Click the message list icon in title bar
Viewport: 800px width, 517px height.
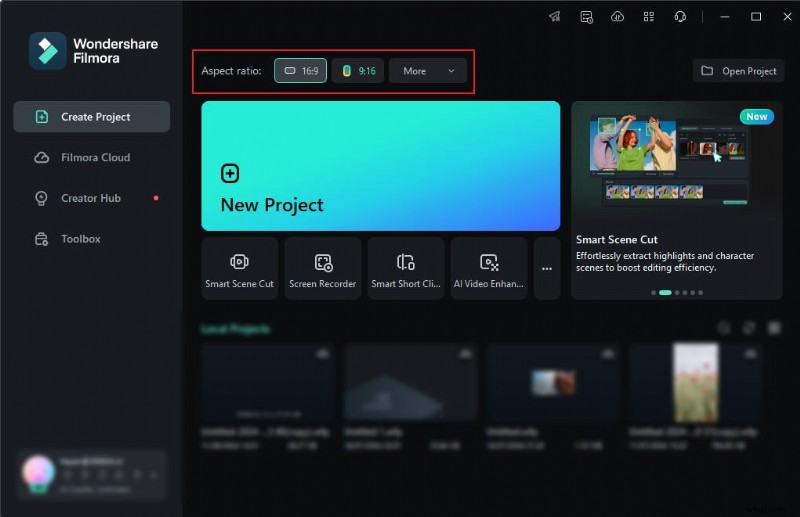pyautogui.click(x=586, y=17)
